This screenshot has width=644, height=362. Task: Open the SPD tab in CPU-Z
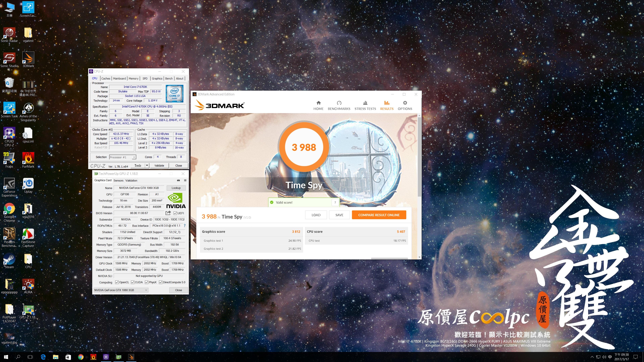(x=145, y=78)
